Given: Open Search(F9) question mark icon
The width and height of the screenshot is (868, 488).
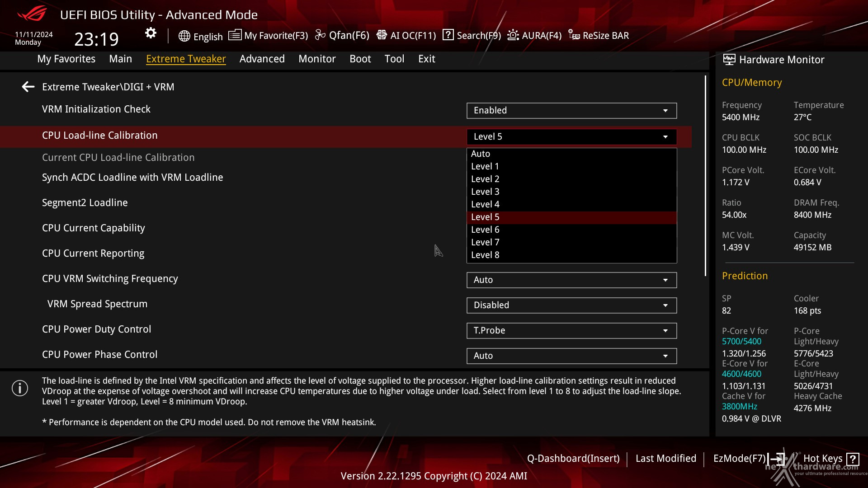Looking at the screenshot, I should click(448, 35).
